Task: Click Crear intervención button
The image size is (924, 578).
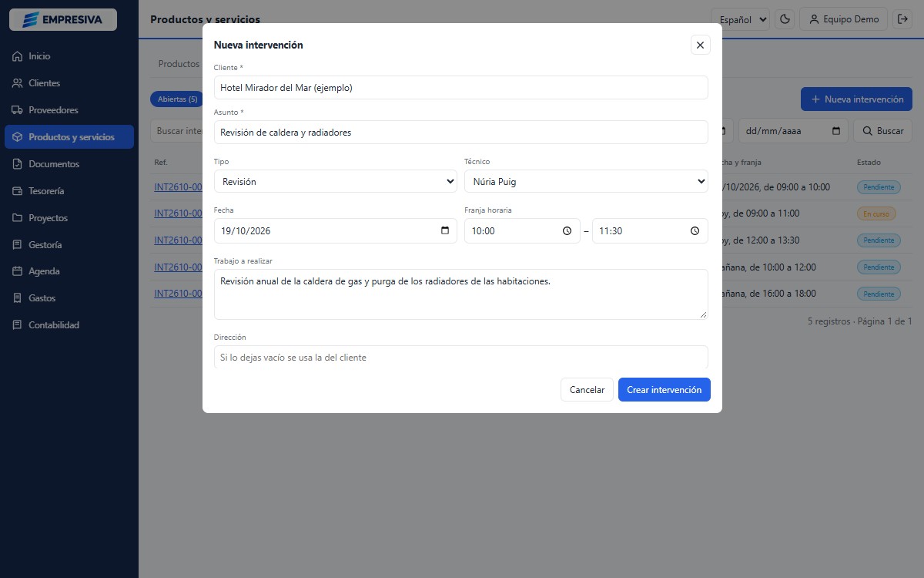Action: click(x=665, y=390)
